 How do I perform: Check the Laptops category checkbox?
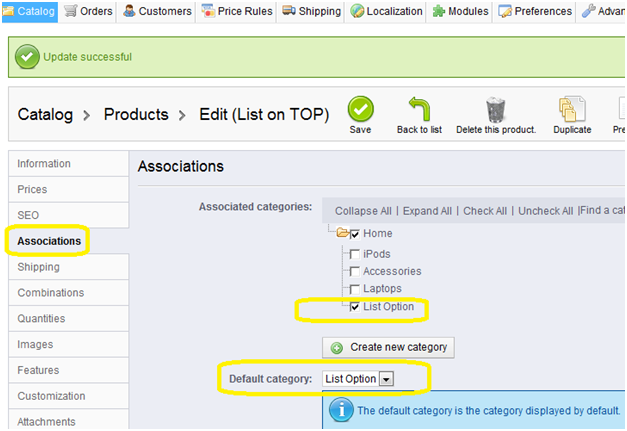pos(354,289)
